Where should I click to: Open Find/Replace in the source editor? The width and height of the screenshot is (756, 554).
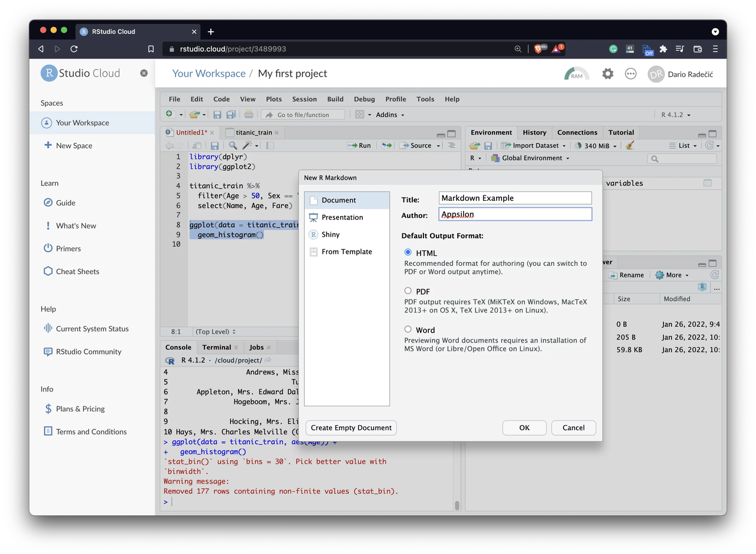(x=233, y=145)
